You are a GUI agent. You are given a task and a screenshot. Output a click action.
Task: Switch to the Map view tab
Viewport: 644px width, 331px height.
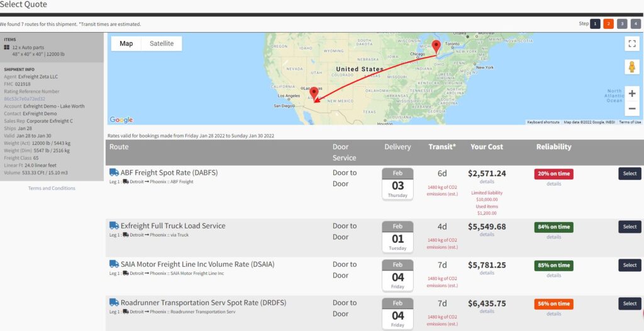pos(126,43)
